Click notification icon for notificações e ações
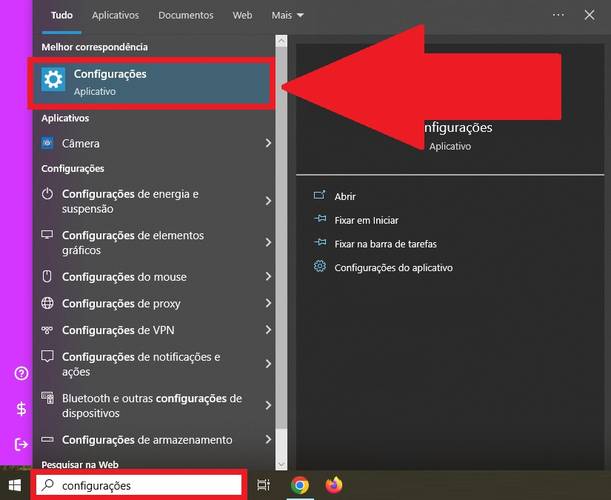The image size is (611, 500). click(x=47, y=356)
